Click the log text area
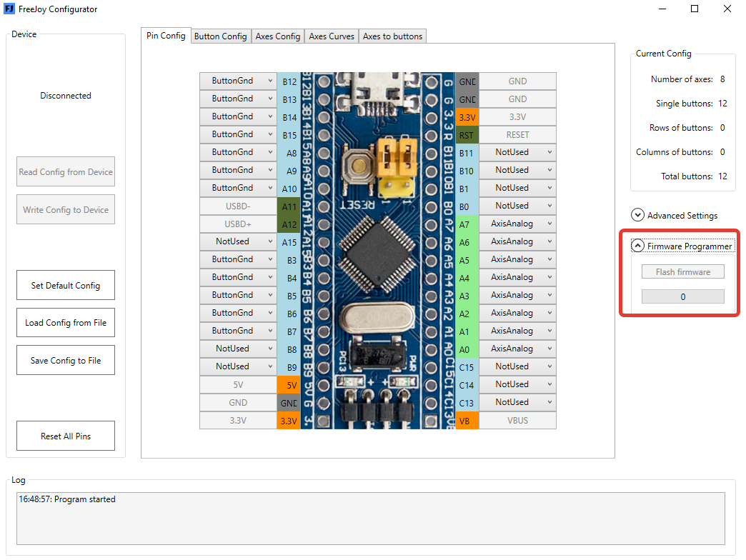 pyautogui.click(x=371, y=519)
